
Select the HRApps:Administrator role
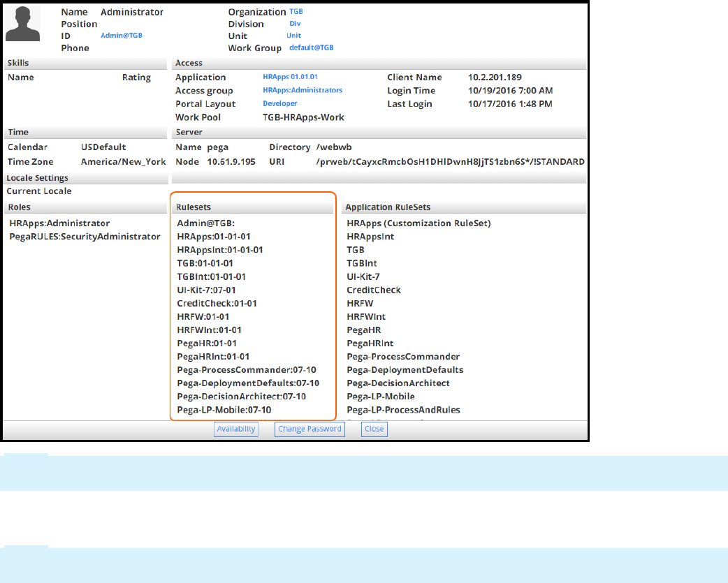coord(59,223)
